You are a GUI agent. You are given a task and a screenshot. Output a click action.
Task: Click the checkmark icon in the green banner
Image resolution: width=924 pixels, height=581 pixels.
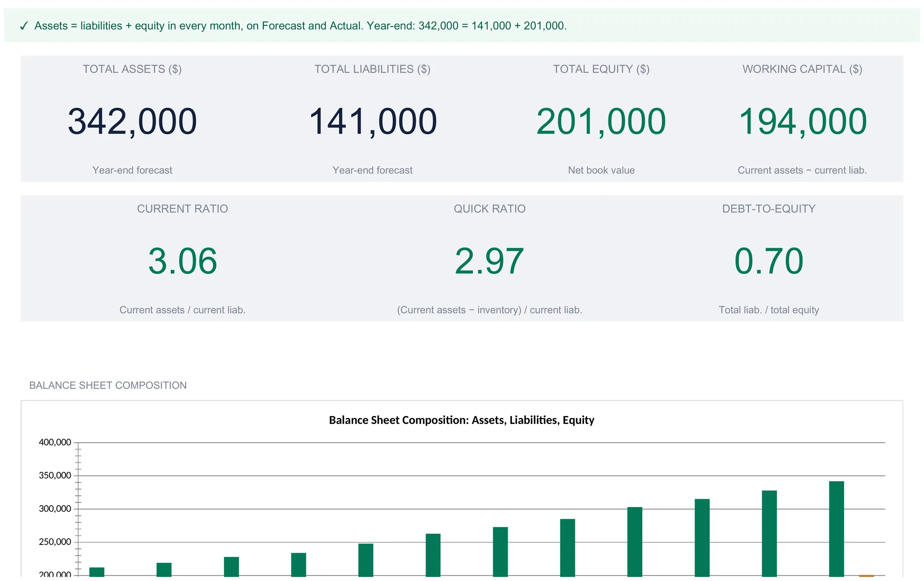pyautogui.click(x=24, y=26)
